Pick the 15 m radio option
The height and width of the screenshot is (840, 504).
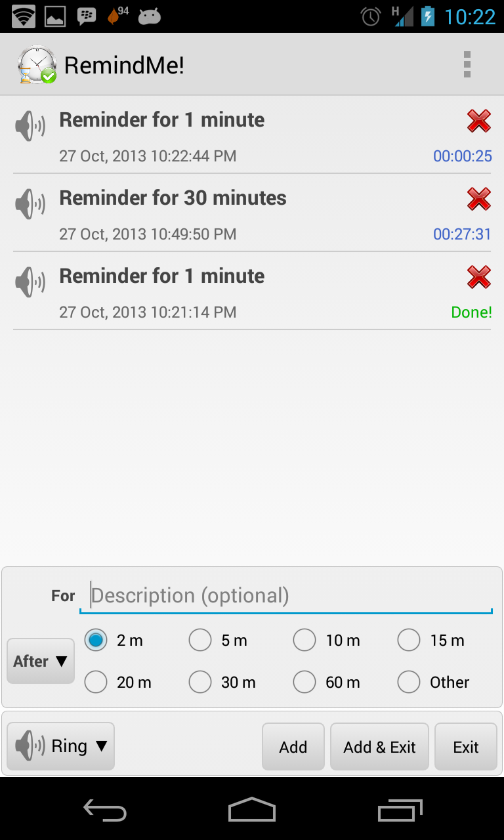(x=409, y=640)
